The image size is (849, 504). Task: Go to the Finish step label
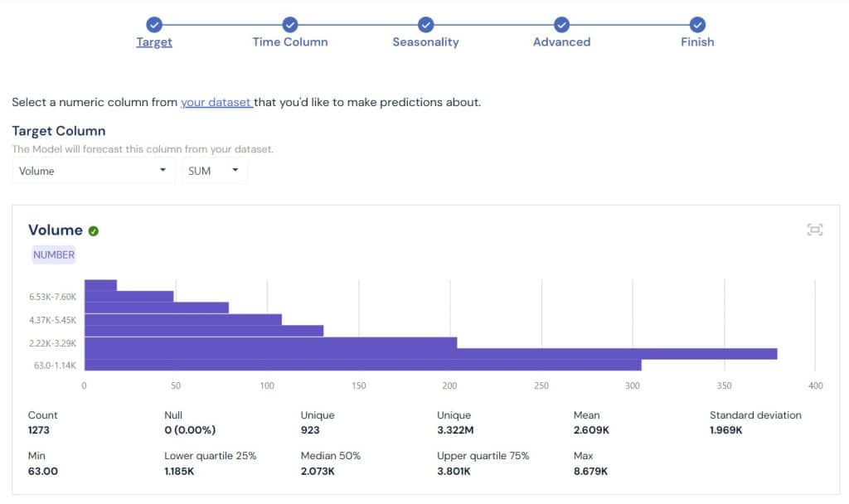[x=697, y=41]
